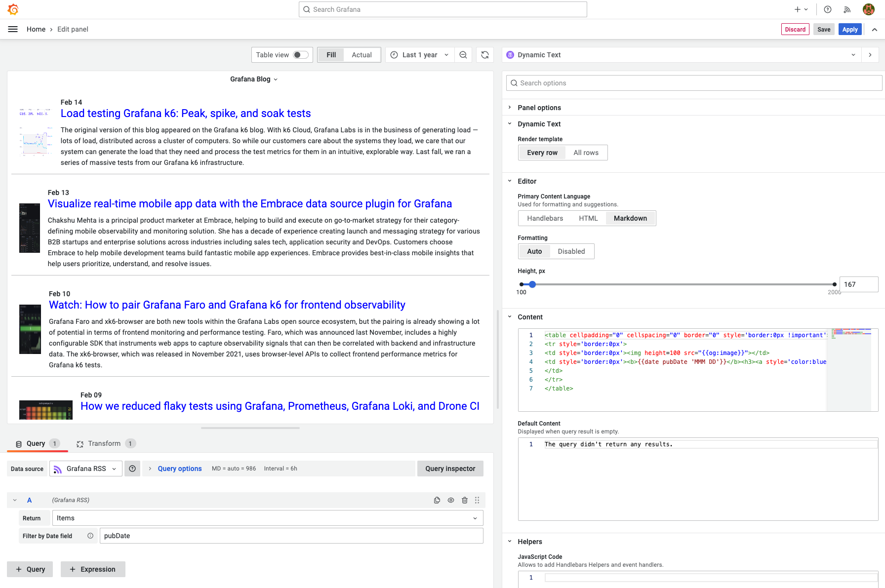This screenshot has width=885, height=588.
Task: Click the zoom out time range icon
Action: pyautogui.click(x=463, y=55)
